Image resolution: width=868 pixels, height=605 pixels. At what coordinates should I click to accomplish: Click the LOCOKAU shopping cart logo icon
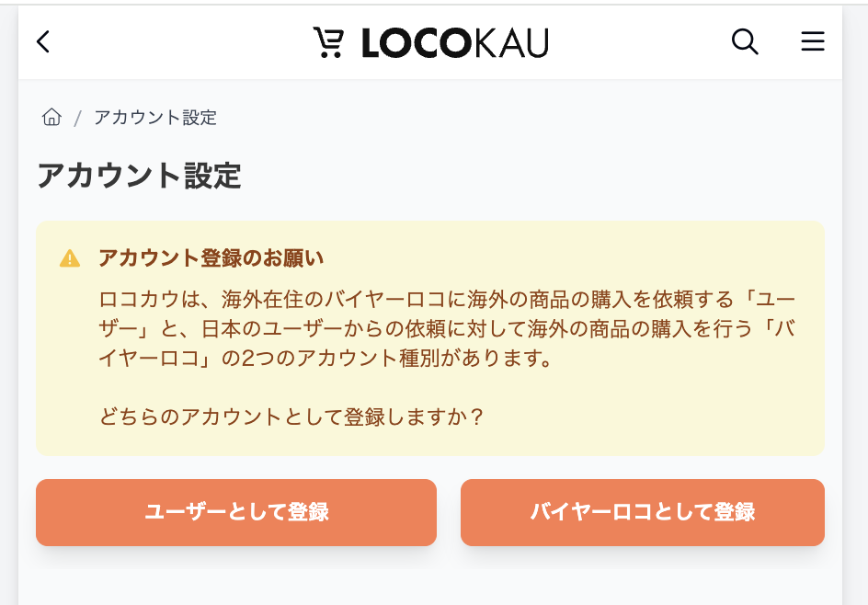(x=328, y=40)
